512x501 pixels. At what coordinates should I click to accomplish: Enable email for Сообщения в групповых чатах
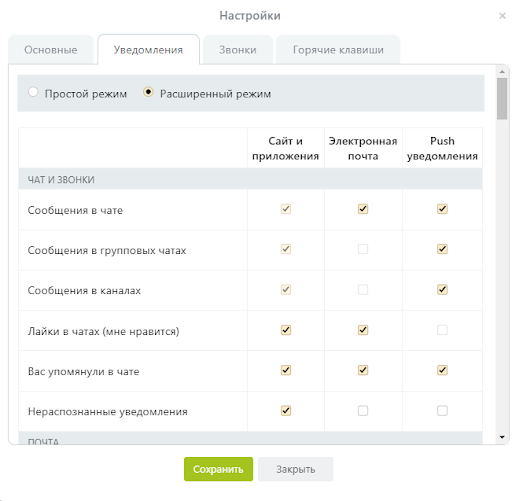[363, 249]
